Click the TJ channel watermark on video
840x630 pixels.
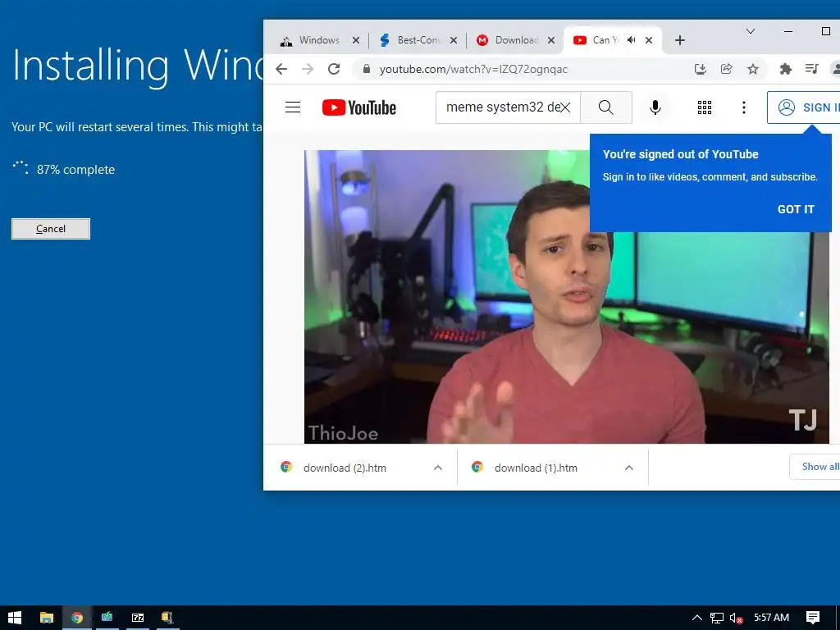(x=802, y=420)
